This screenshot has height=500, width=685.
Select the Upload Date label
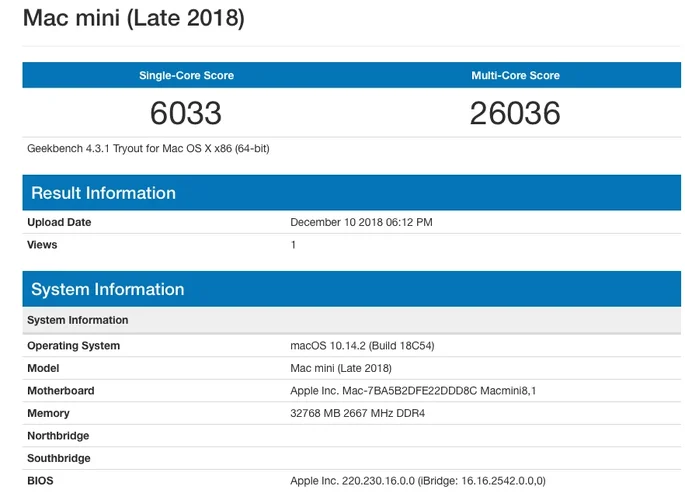coord(59,222)
